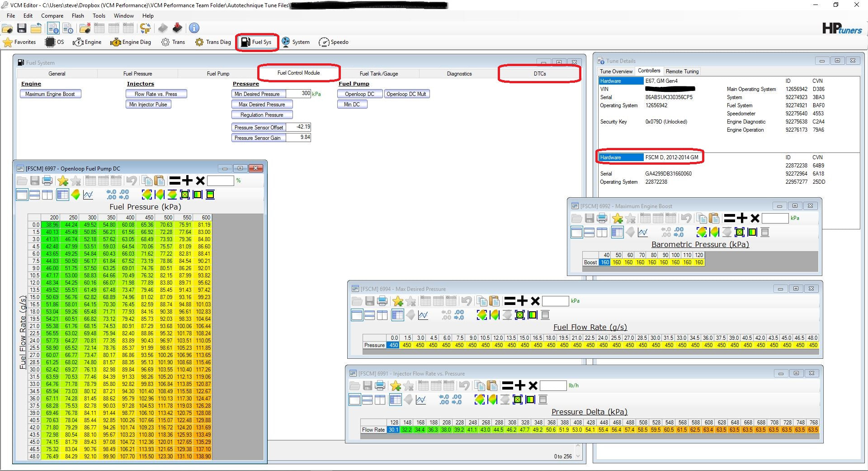868x471 pixels.
Task: Open the Flash menu
Action: (x=78, y=15)
